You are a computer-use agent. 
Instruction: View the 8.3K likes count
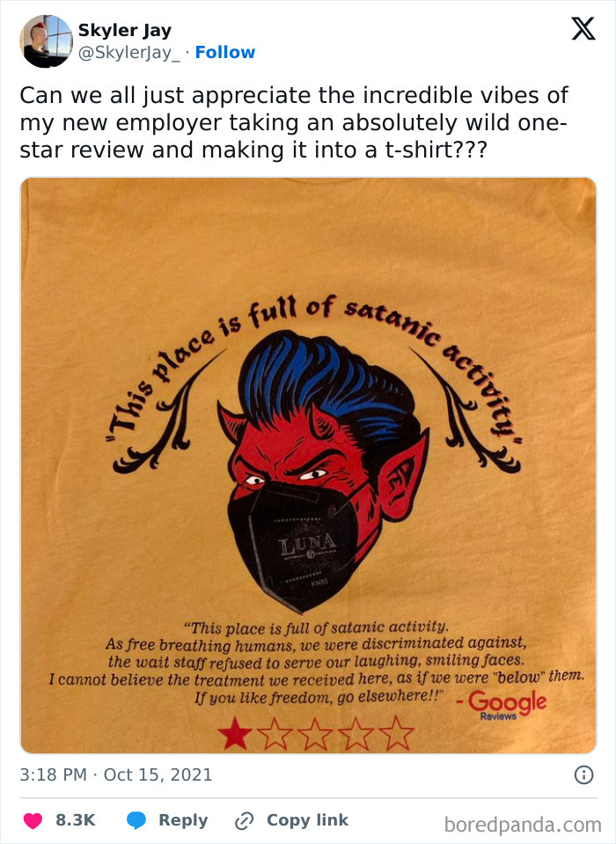coord(76,820)
